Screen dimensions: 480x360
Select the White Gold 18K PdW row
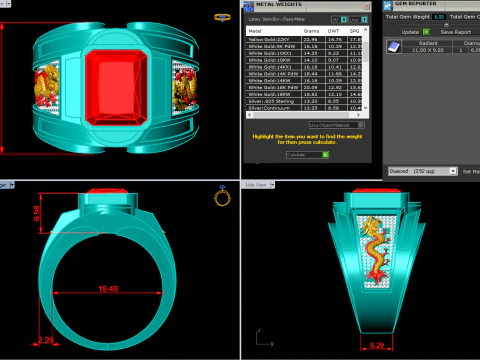point(304,87)
